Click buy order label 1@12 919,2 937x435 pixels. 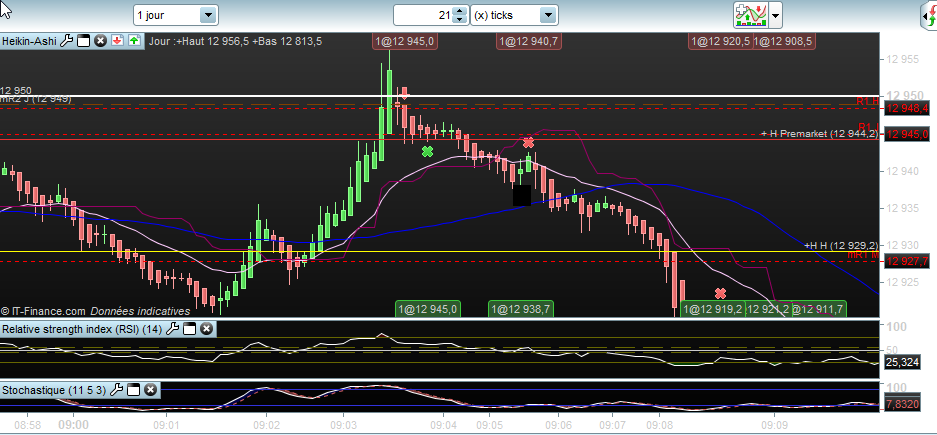pos(713,309)
